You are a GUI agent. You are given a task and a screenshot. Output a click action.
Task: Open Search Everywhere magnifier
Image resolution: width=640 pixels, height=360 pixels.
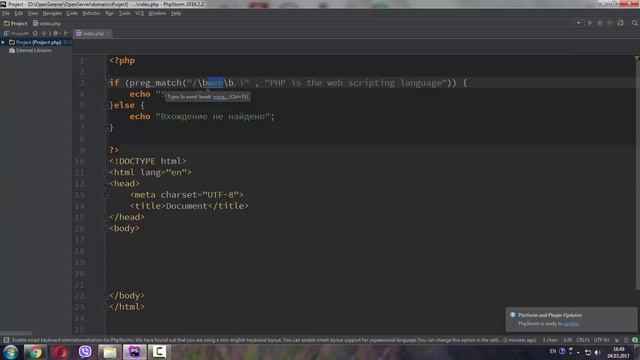point(635,23)
